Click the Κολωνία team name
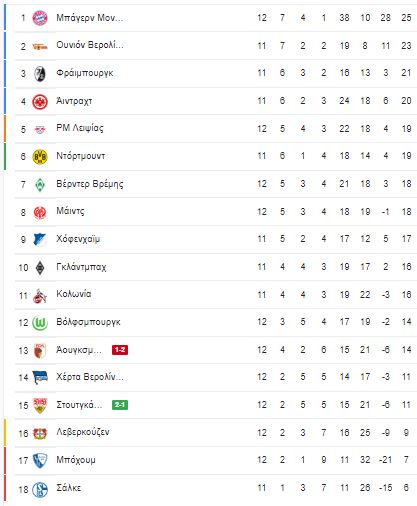 click(74, 294)
